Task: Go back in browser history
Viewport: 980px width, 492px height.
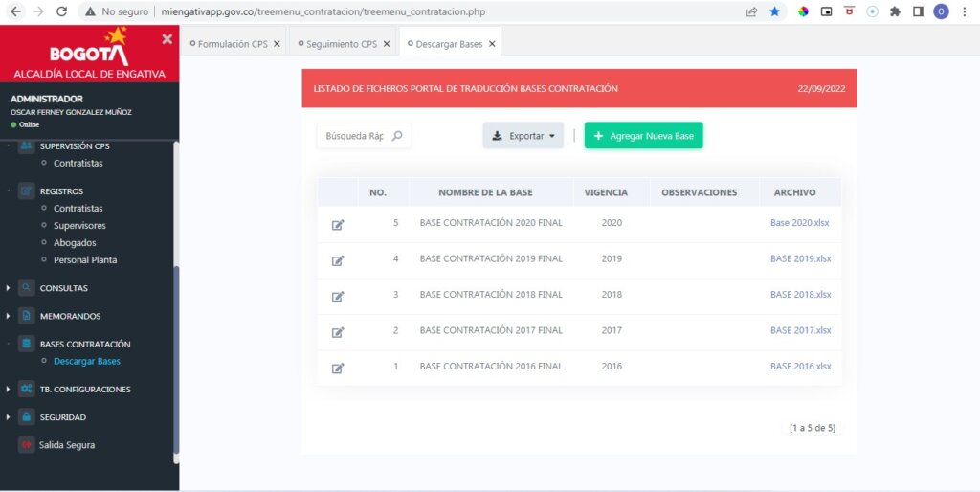Action: tap(15, 11)
